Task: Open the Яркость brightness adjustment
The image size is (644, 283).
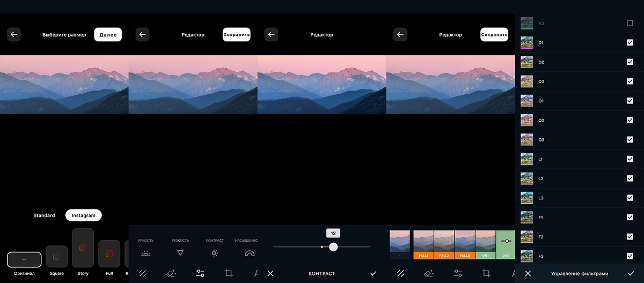Action: pyautogui.click(x=145, y=252)
